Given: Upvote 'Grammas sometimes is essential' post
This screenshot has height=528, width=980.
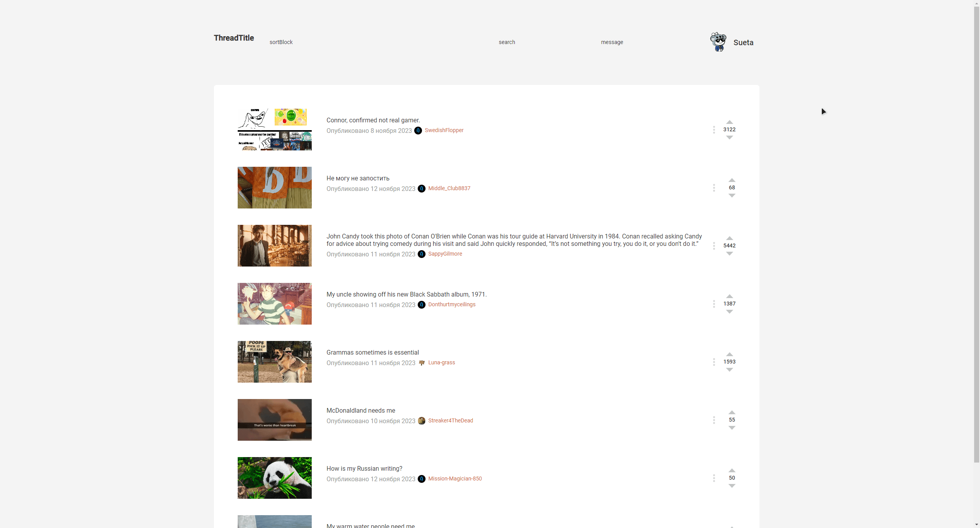Looking at the screenshot, I should [729, 354].
